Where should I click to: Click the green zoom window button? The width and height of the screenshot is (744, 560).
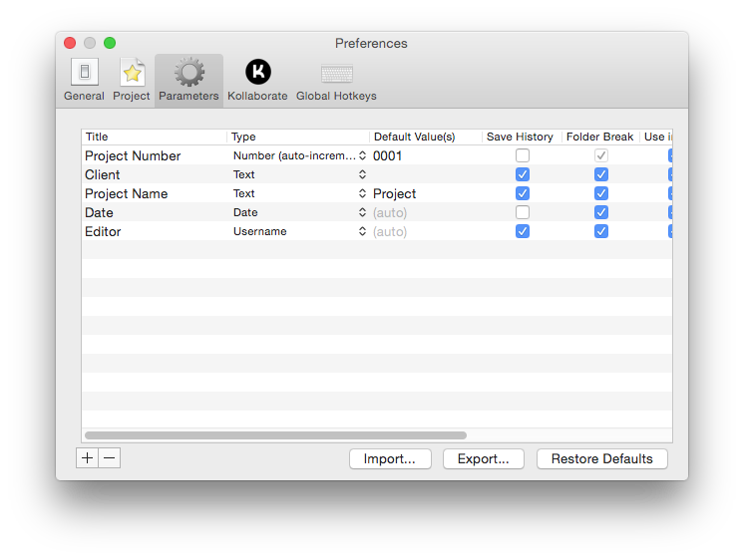tap(110, 43)
